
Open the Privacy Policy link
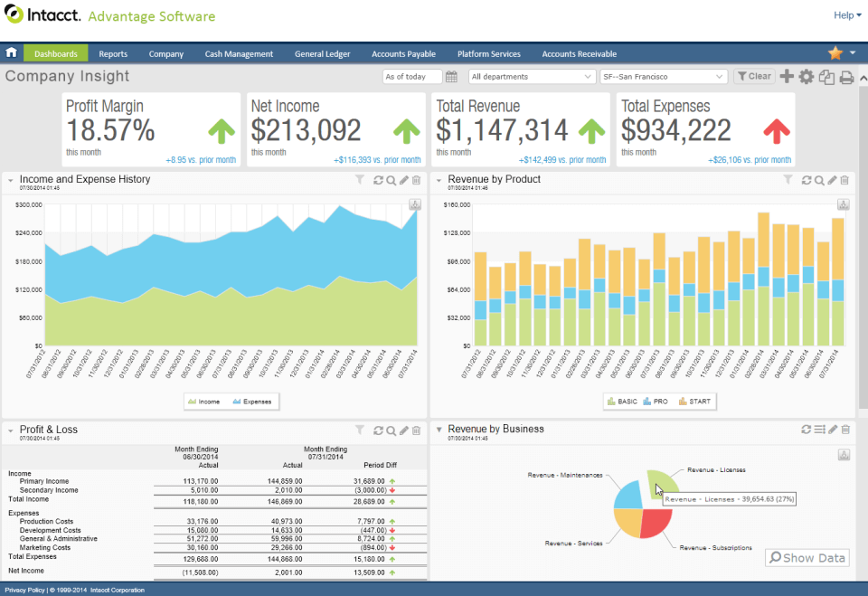24,590
